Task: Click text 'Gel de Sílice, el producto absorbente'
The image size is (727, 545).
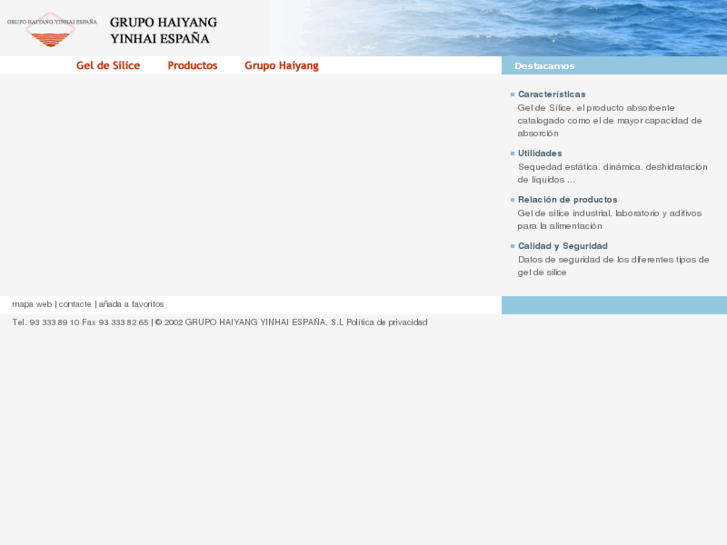Action: click(x=596, y=108)
